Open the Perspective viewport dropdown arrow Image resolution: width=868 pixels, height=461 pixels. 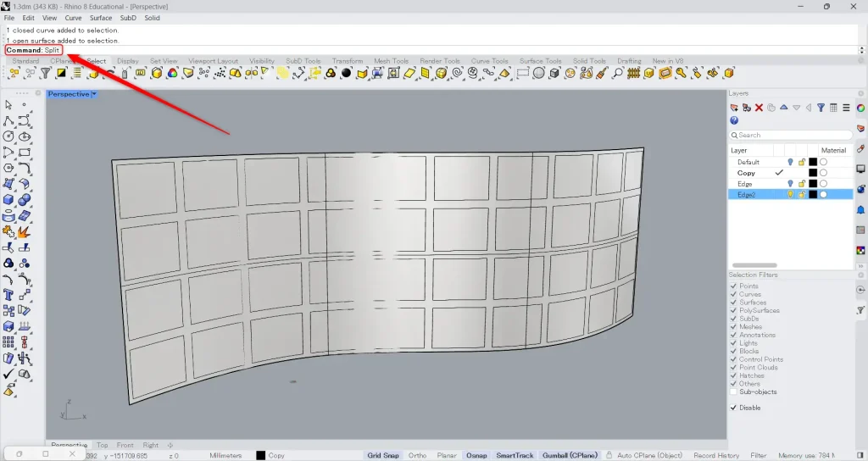tap(94, 94)
